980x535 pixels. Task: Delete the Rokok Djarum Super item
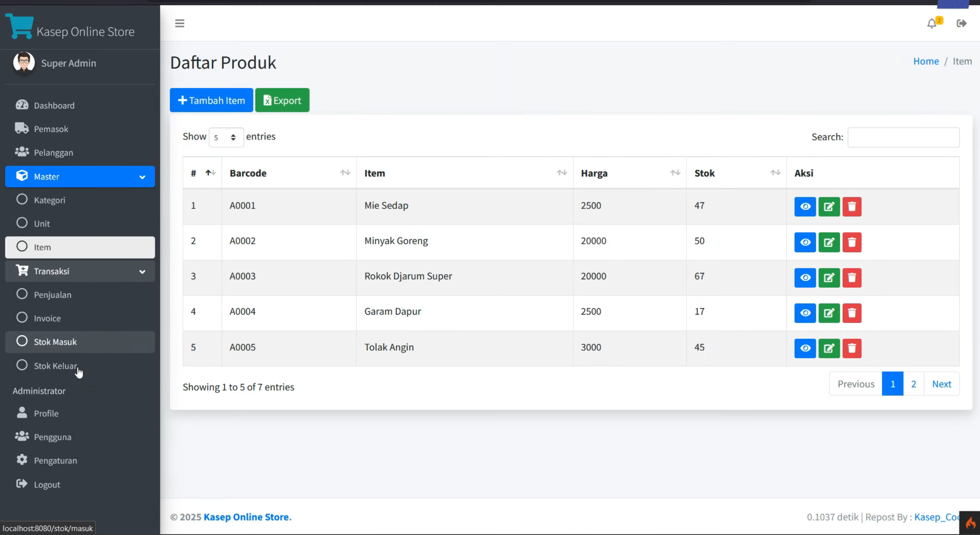tap(852, 277)
